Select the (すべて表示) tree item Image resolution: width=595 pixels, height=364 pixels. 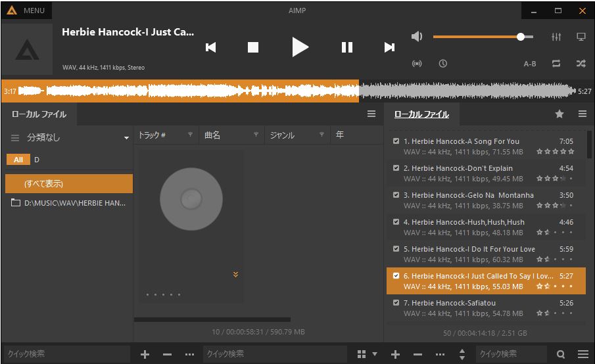point(69,183)
